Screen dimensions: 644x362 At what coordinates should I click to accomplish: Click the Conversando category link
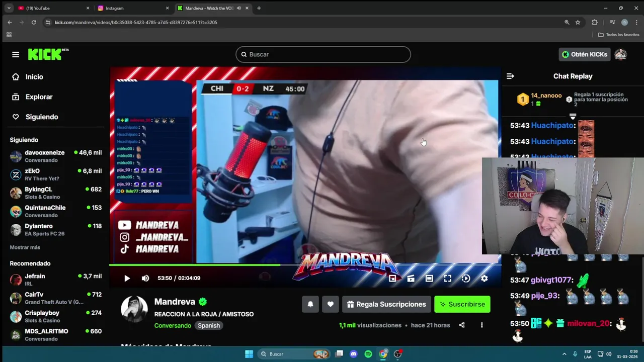tap(173, 325)
